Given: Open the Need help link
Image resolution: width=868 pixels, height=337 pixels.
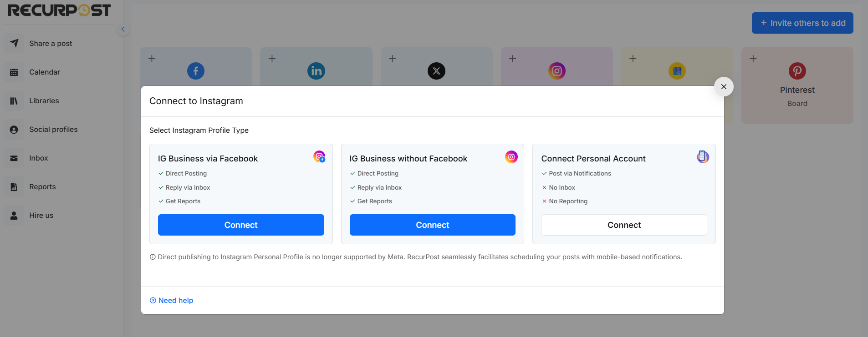Looking at the screenshot, I should [x=172, y=300].
